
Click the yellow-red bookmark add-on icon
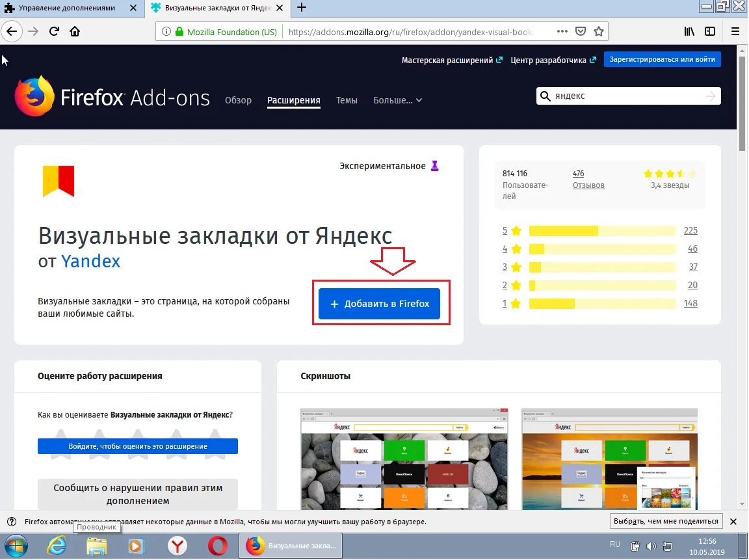tap(59, 181)
